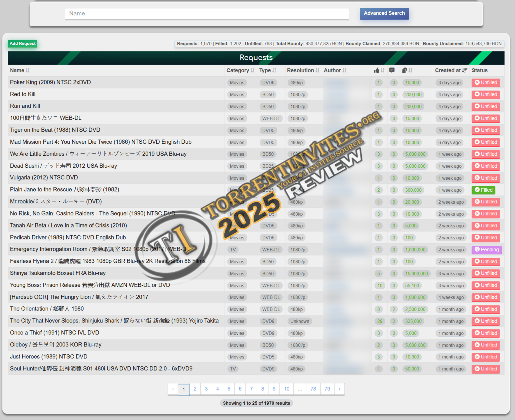Click the 2,500,000 bounty badge
515x420 pixels.
(x=415, y=309)
